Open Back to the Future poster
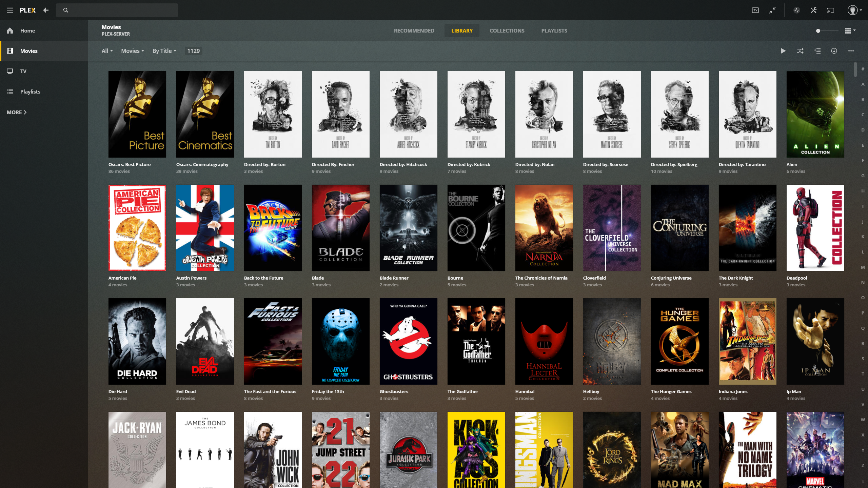The image size is (868, 488). [273, 228]
